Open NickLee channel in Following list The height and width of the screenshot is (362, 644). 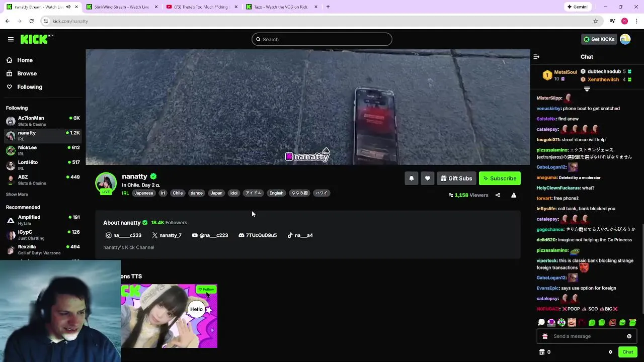43,150
